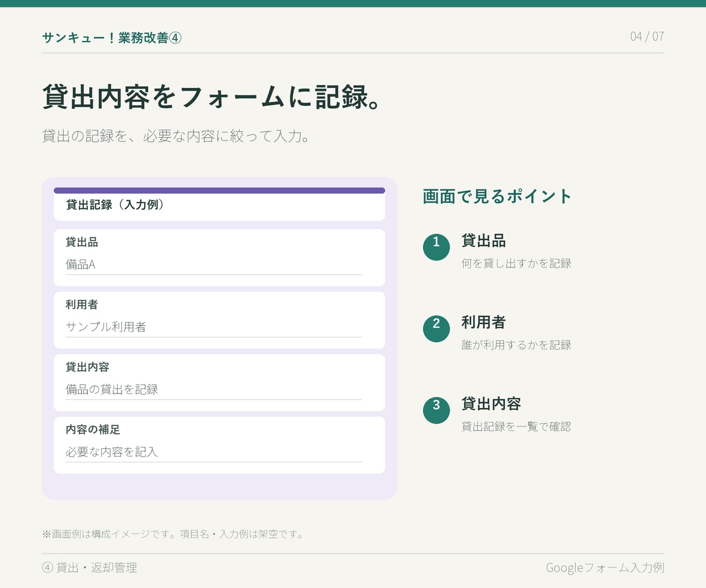This screenshot has height=588, width=706.
Task: Click the 利用者 heading in the points list
Action: pos(484,322)
